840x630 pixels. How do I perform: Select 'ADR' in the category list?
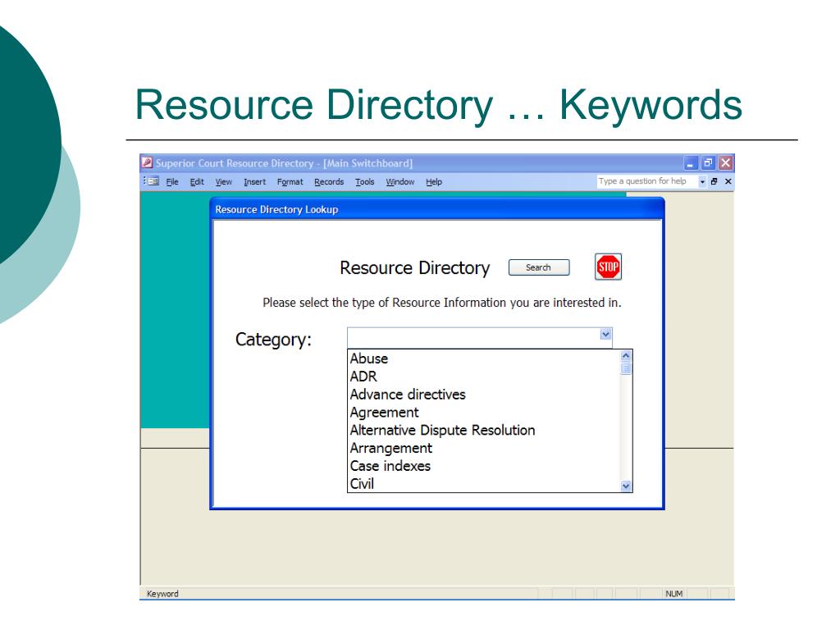tap(484, 377)
